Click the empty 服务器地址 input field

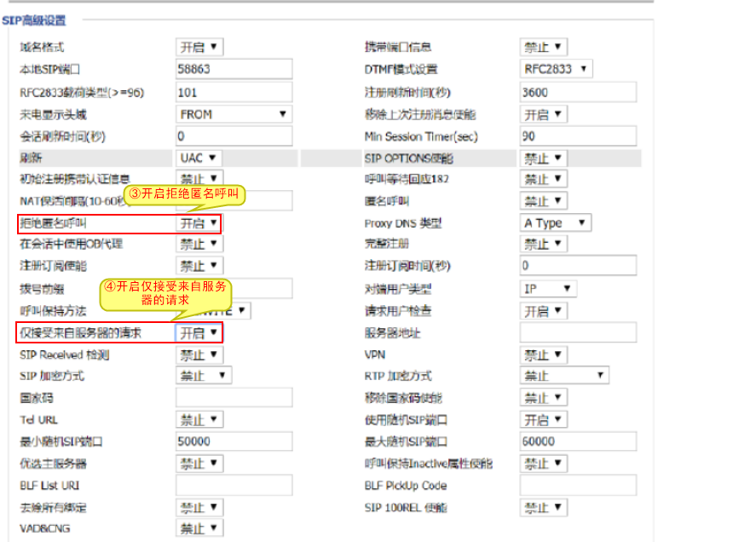[578, 333]
